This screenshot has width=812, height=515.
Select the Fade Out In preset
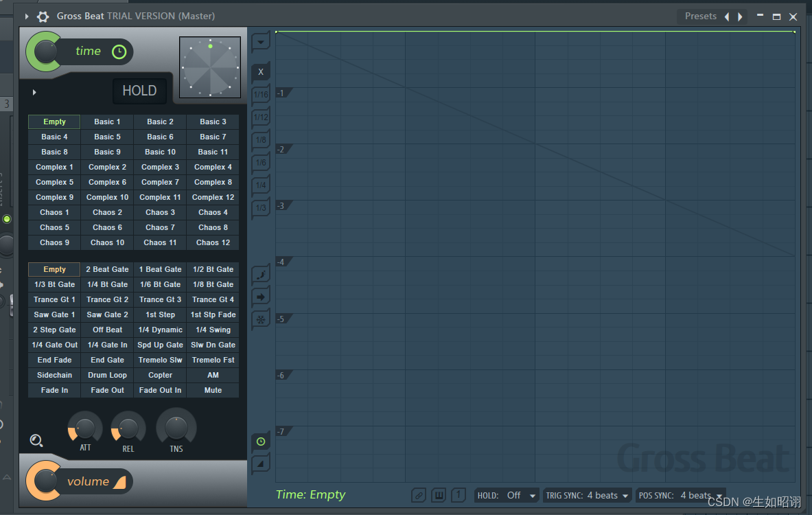coord(160,390)
